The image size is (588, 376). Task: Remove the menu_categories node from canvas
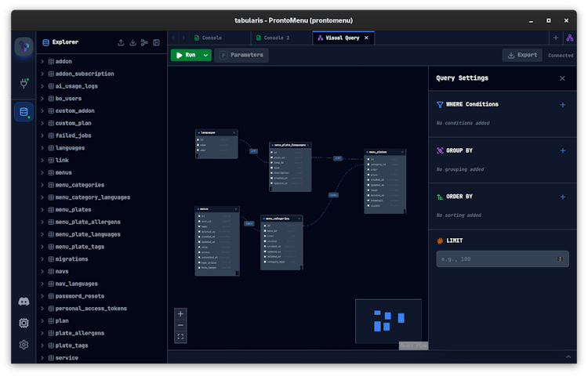[299, 219]
